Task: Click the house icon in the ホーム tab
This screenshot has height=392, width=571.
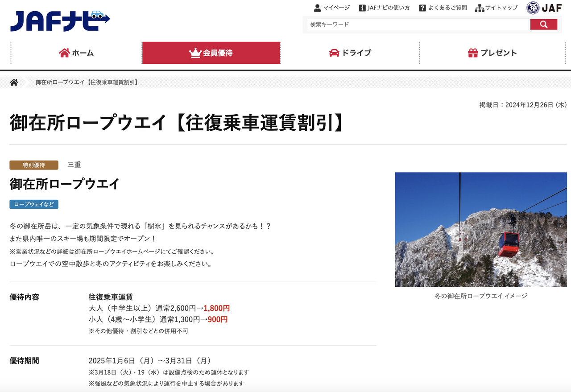Action: tap(64, 53)
